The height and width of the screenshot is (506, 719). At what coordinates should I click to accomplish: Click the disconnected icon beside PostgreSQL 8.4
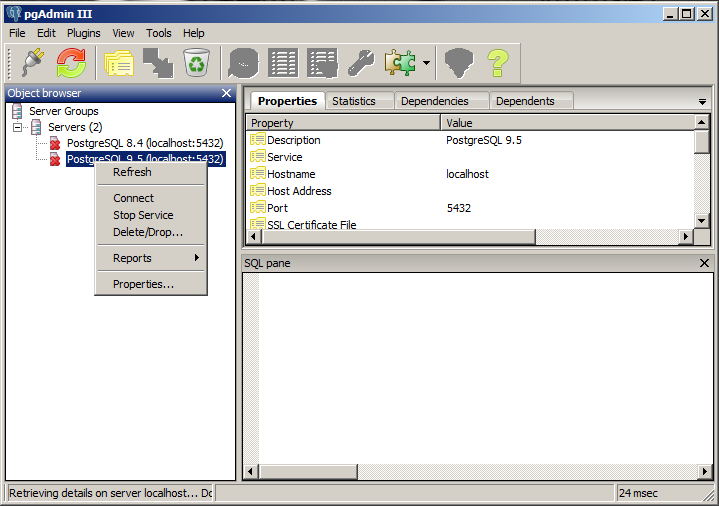tap(55, 143)
